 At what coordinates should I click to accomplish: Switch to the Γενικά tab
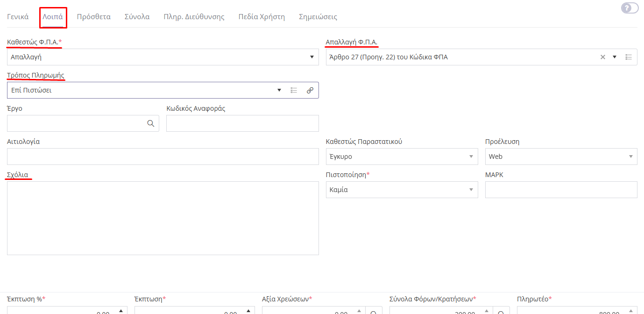[18, 17]
